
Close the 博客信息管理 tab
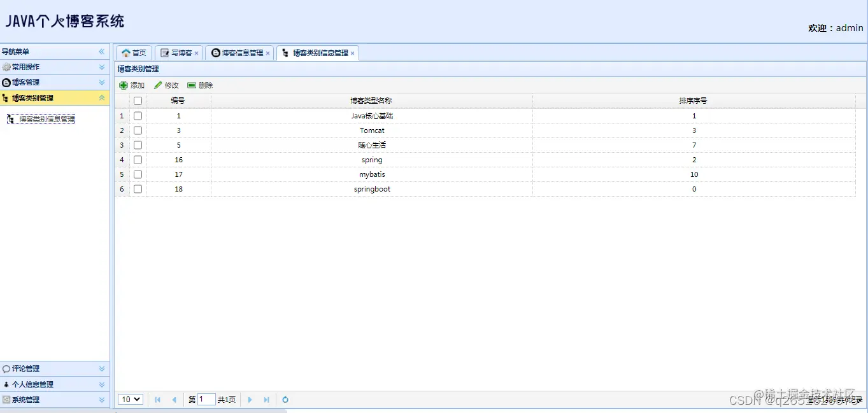click(x=267, y=53)
